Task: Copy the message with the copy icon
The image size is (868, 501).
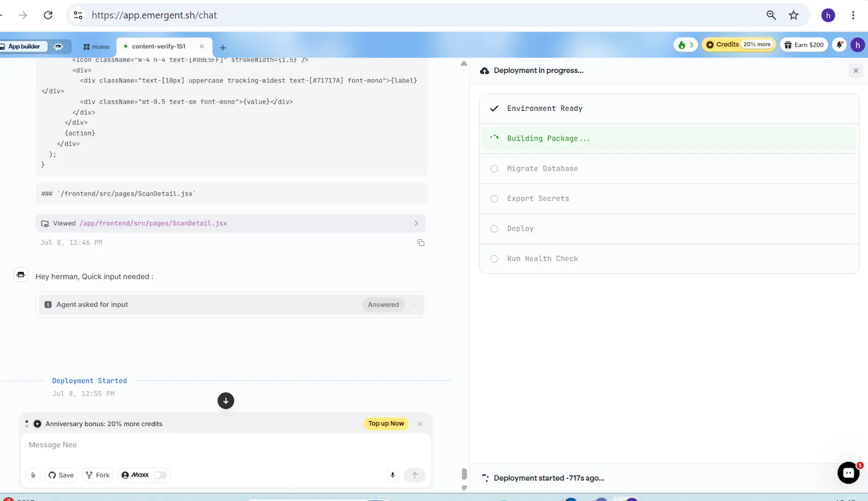Action: point(420,243)
